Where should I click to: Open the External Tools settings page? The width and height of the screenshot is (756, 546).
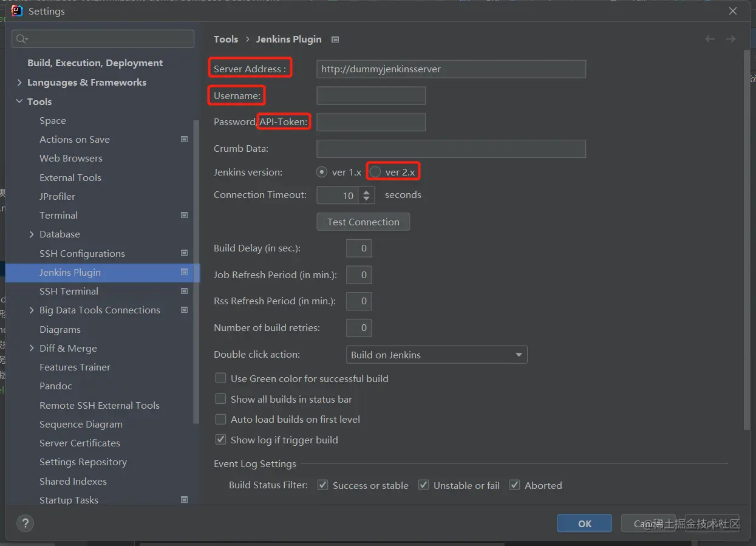(x=70, y=177)
